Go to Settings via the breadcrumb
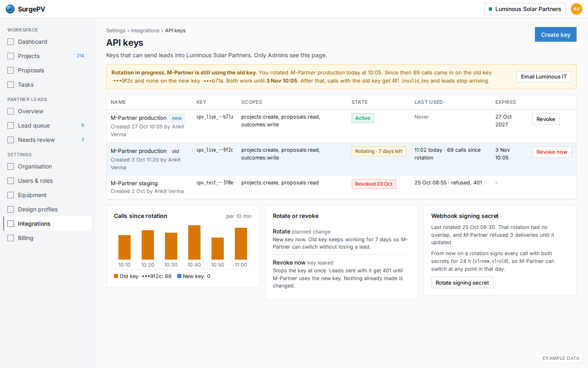The width and height of the screenshot is (588, 368). point(116,31)
